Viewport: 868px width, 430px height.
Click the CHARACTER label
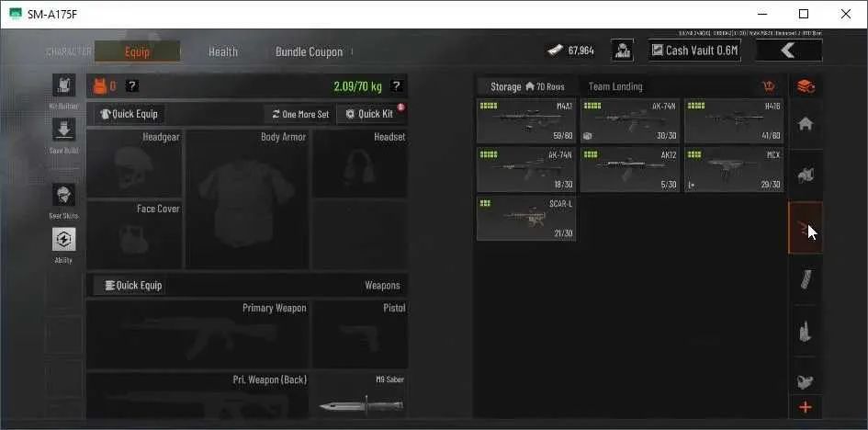pyautogui.click(x=69, y=51)
